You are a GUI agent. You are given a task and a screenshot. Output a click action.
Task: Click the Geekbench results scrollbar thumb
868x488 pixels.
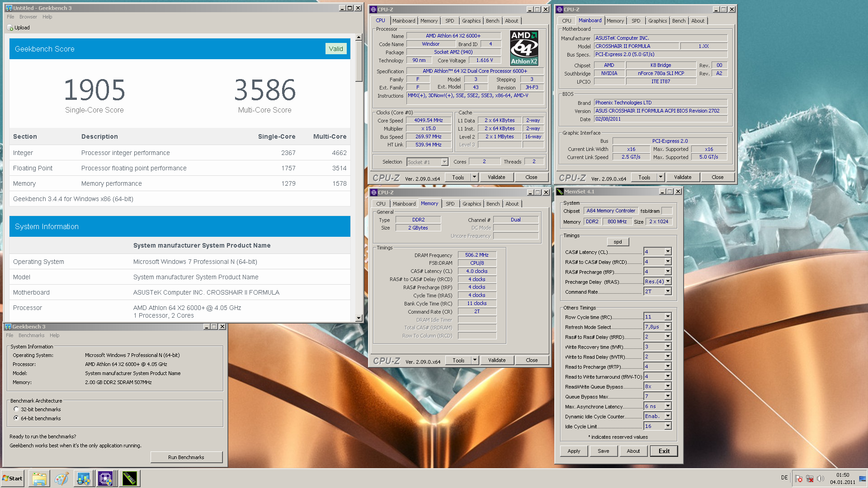(359, 61)
